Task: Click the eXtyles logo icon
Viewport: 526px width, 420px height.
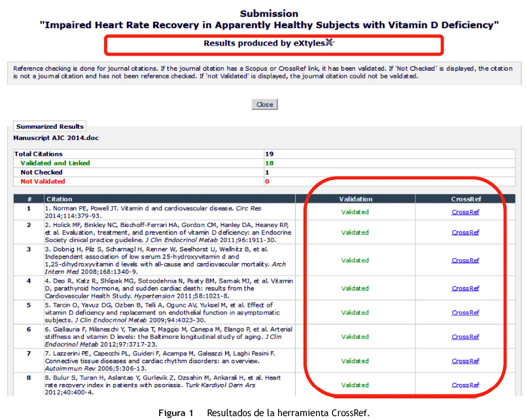Action: (330, 43)
